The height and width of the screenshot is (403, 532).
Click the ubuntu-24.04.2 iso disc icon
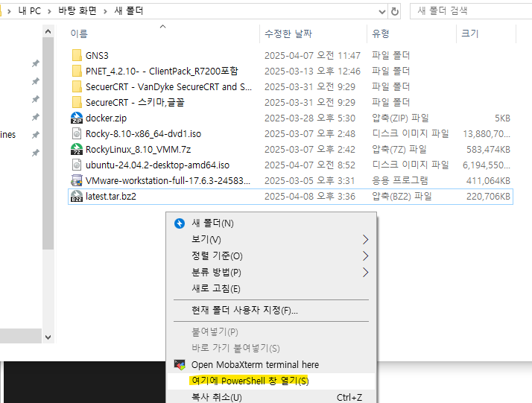pyautogui.click(x=77, y=165)
